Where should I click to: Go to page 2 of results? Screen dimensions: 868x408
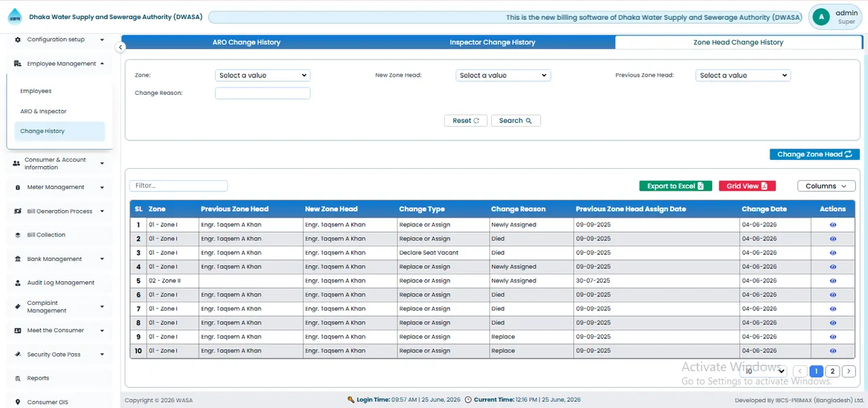tap(832, 371)
